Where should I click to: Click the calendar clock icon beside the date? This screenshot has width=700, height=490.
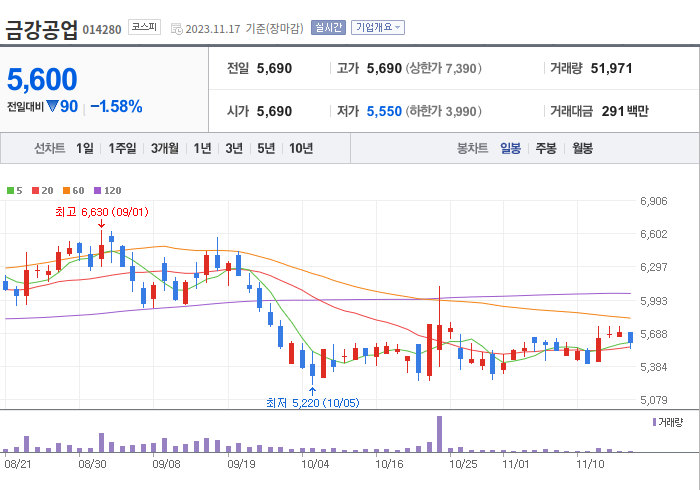click(177, 29)
